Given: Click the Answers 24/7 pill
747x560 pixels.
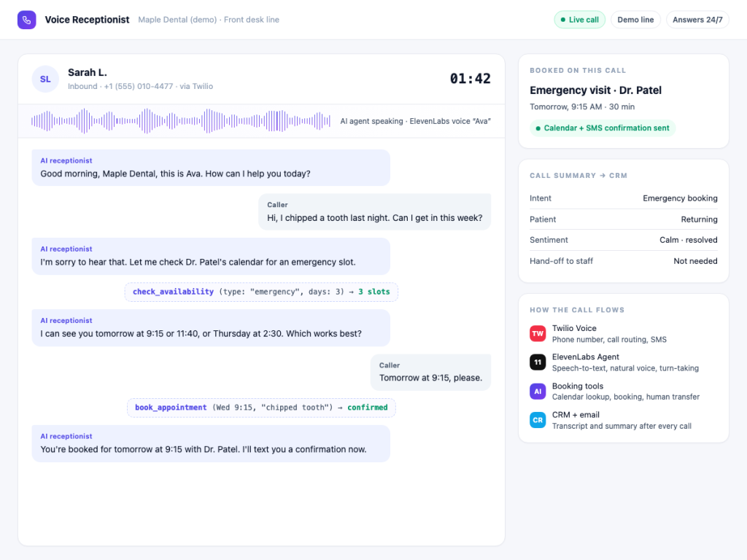Looking at the screenshot, I should coord(697,20).
